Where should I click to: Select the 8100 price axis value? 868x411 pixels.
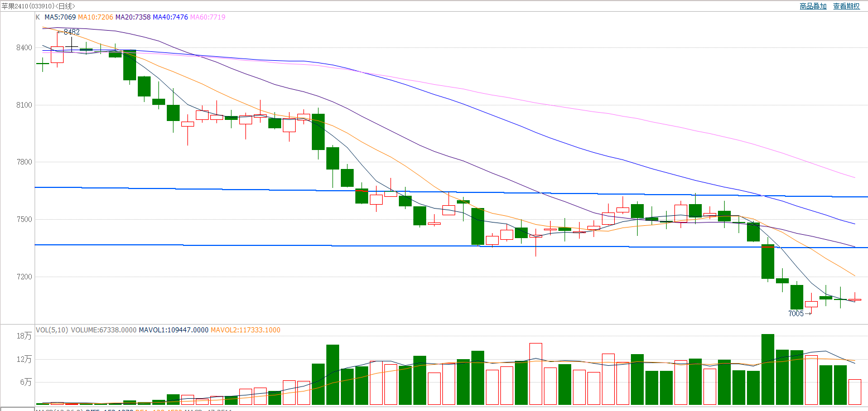point(25,105)
